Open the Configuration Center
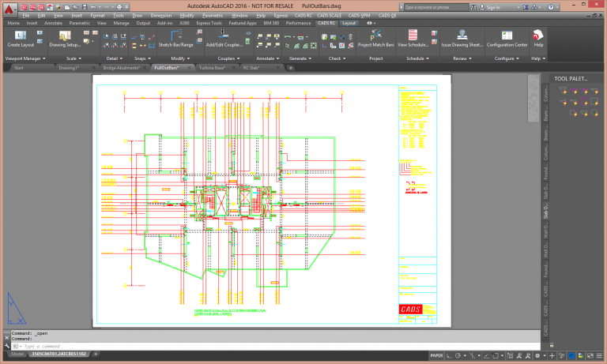 coord(507,36)
